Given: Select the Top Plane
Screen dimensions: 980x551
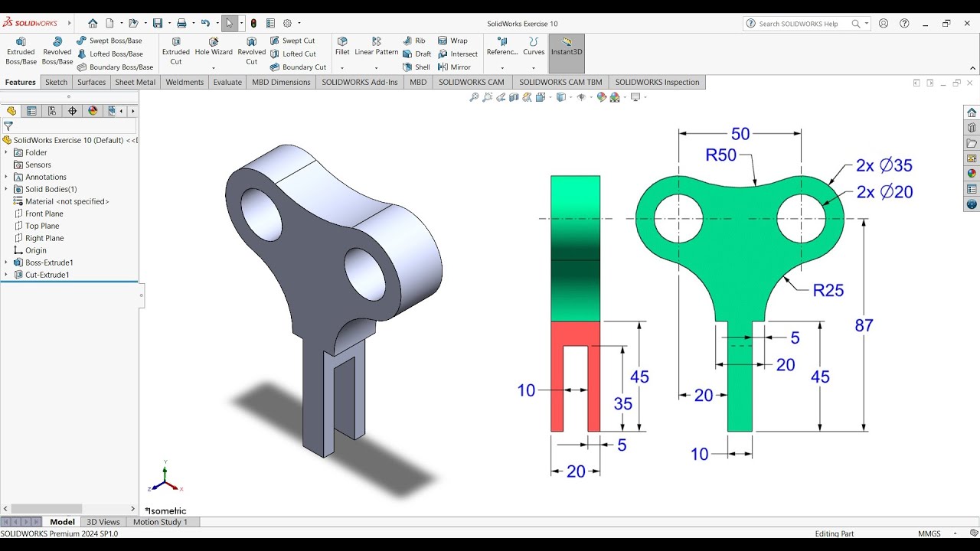Looking at the screenshot, I should (x=37, y=226).
